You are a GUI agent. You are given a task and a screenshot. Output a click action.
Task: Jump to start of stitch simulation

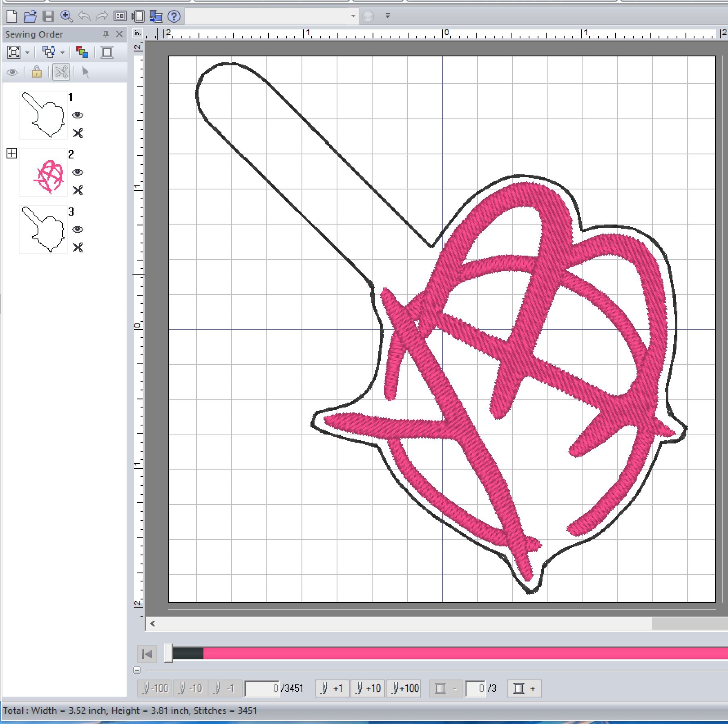pos(147,654)
